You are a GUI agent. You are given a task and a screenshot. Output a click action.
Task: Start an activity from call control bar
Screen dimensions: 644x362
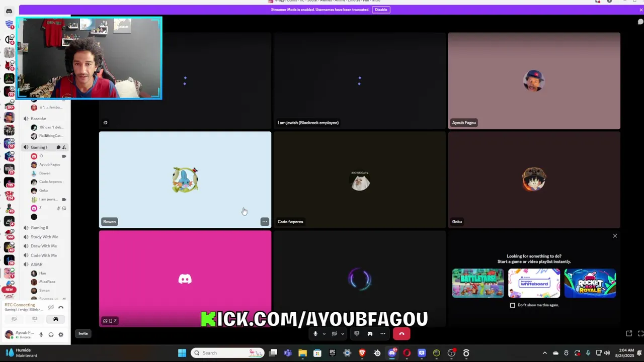370,334
